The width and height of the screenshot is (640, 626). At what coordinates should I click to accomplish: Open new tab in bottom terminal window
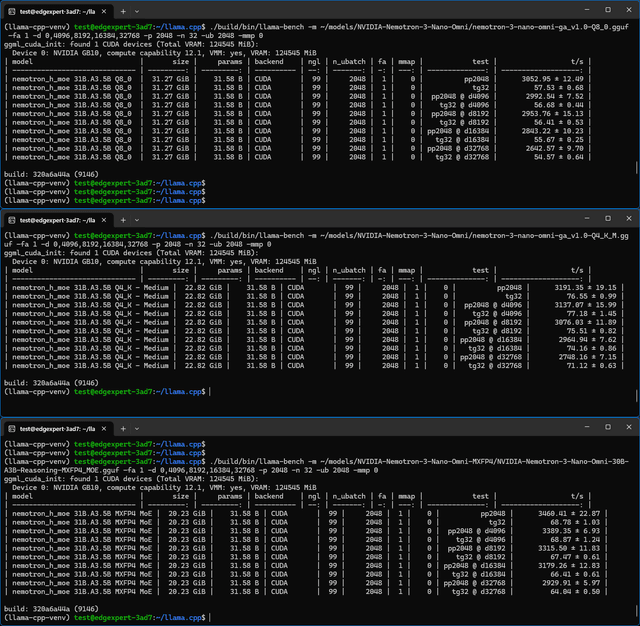coord(123,429)
